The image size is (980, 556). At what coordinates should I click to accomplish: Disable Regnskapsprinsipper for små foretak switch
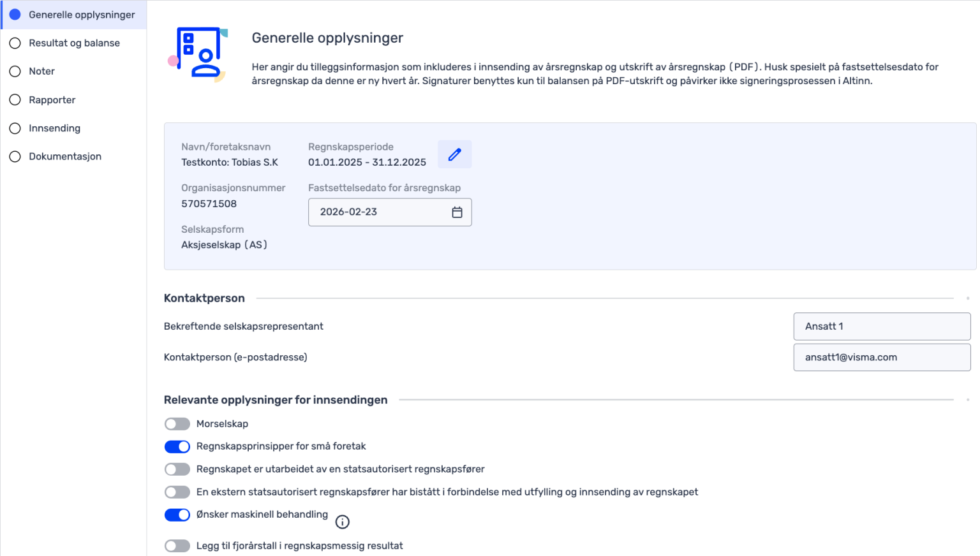[177, 446]
